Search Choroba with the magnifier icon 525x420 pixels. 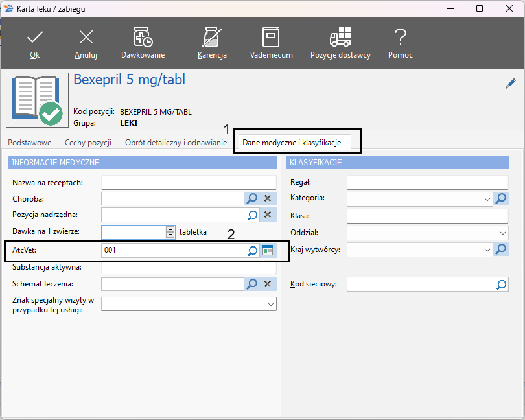coord(251,198)
